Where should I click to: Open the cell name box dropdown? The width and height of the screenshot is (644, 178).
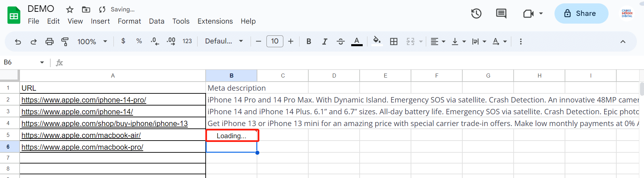coord(42,62)
